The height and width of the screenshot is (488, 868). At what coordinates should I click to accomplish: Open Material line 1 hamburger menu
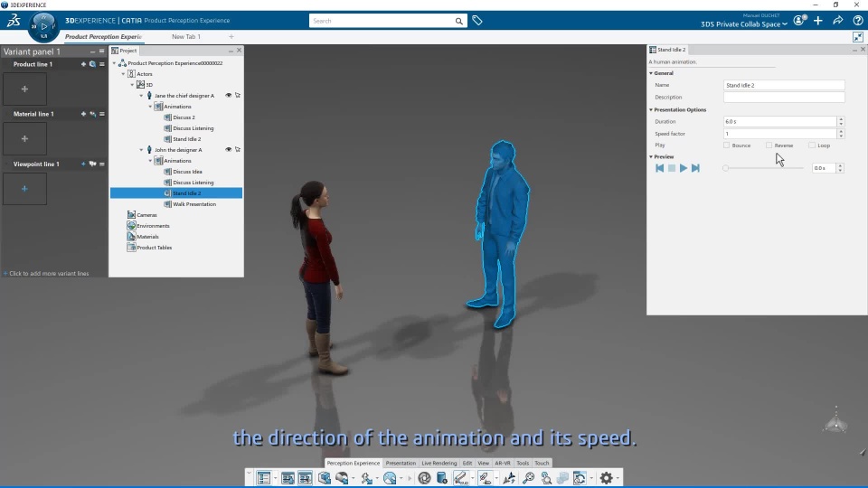click(x=102, y=114)
